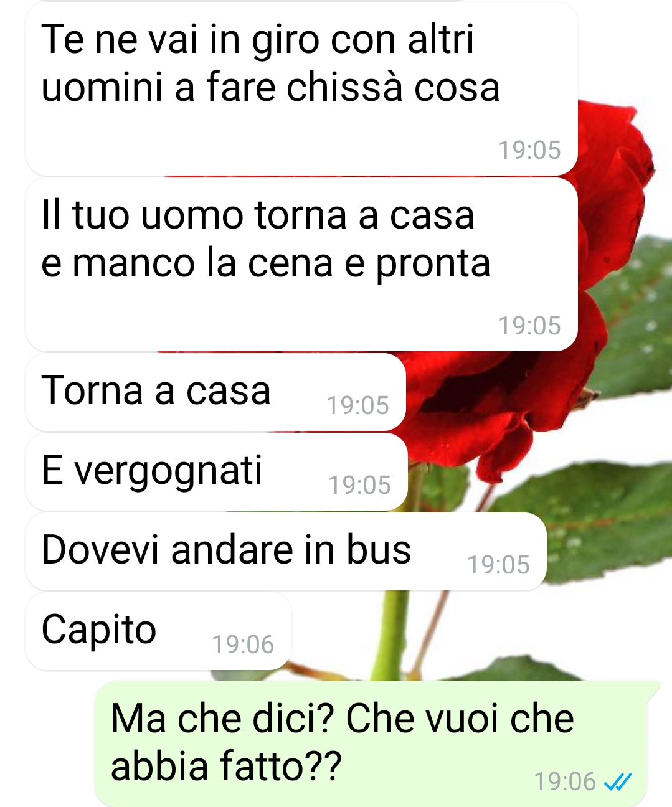
Task: Tap the 19:06 timestamp on the sent message
Action: pyautogui.click(x=565, y=781)
